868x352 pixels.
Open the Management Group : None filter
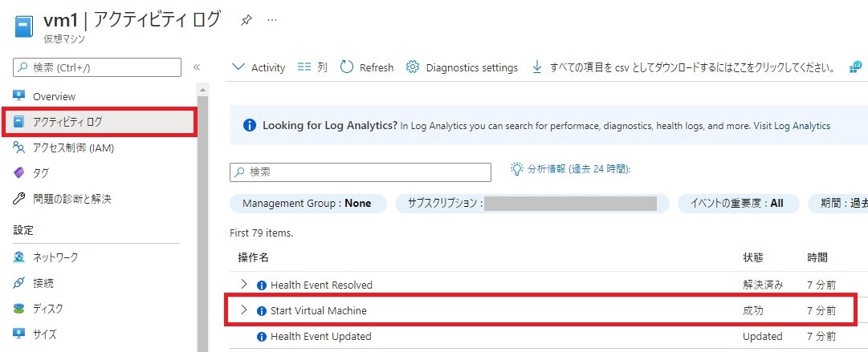pos(307,204)
